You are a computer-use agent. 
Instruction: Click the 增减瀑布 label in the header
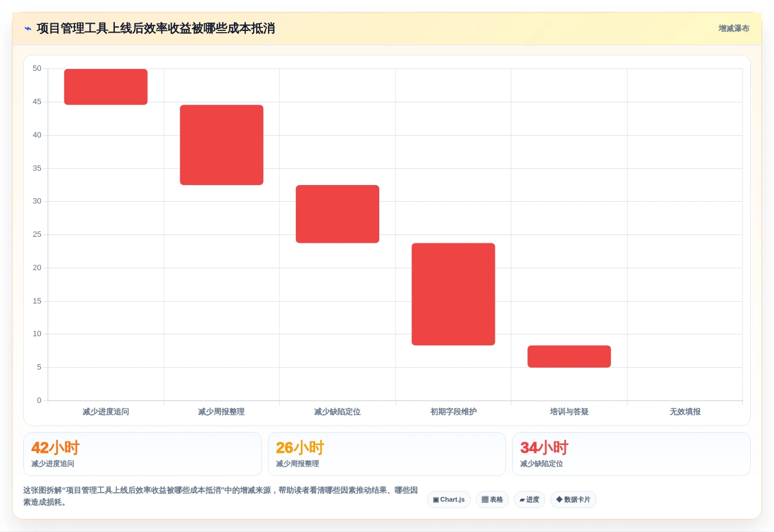[734, 29]
